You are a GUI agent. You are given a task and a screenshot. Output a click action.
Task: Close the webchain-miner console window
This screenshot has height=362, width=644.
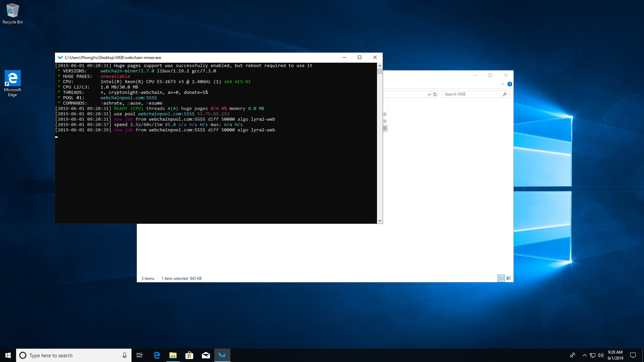(x=375, y=58)
